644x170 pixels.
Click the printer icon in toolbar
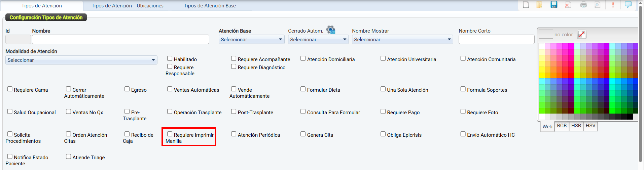[583, 5]
